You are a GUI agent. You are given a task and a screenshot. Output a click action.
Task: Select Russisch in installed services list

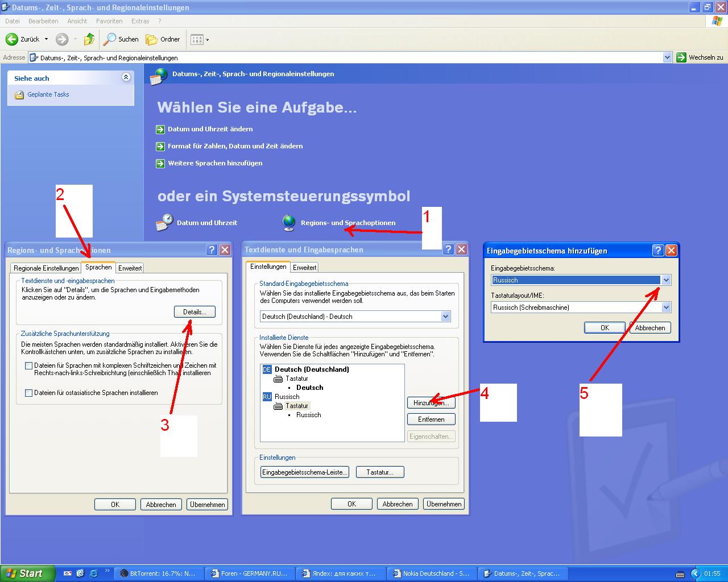click(x=287, y=397)
